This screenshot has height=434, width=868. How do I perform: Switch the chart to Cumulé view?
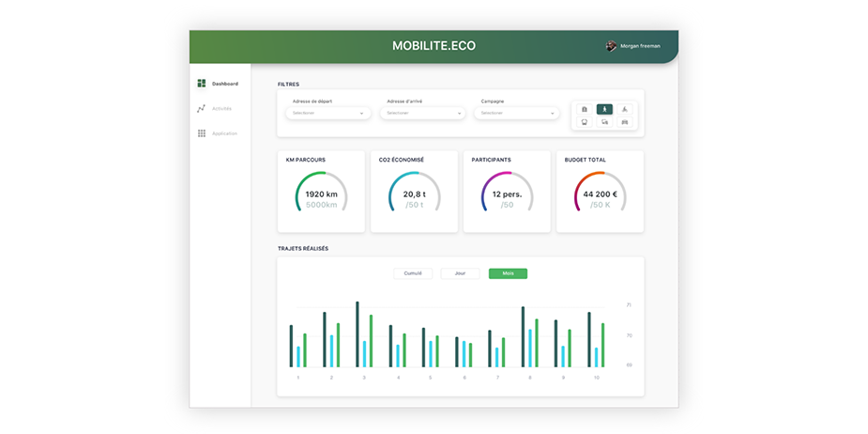point(413,273)
